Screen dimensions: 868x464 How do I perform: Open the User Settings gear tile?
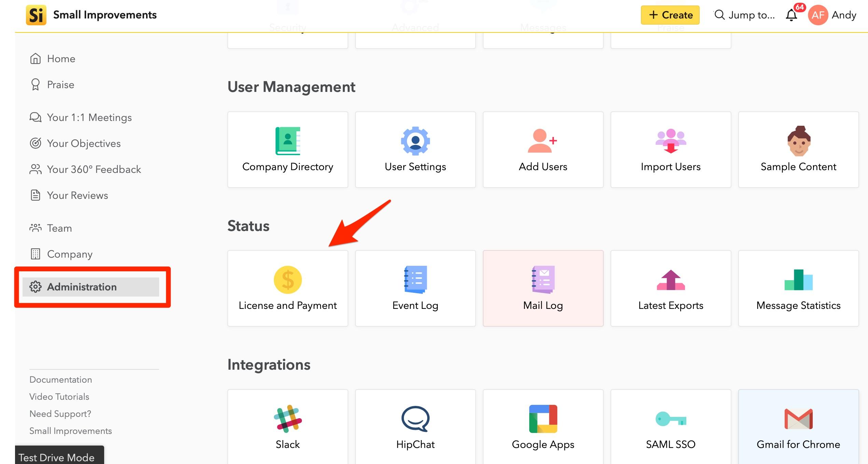[415, 150]
